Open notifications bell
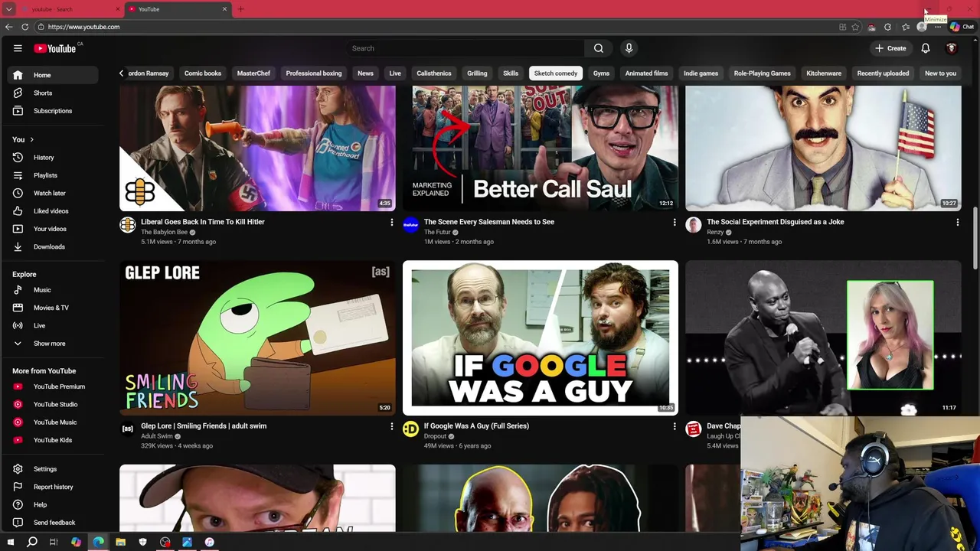The height and width of the screenshot is (551, 980). [926, 48]
